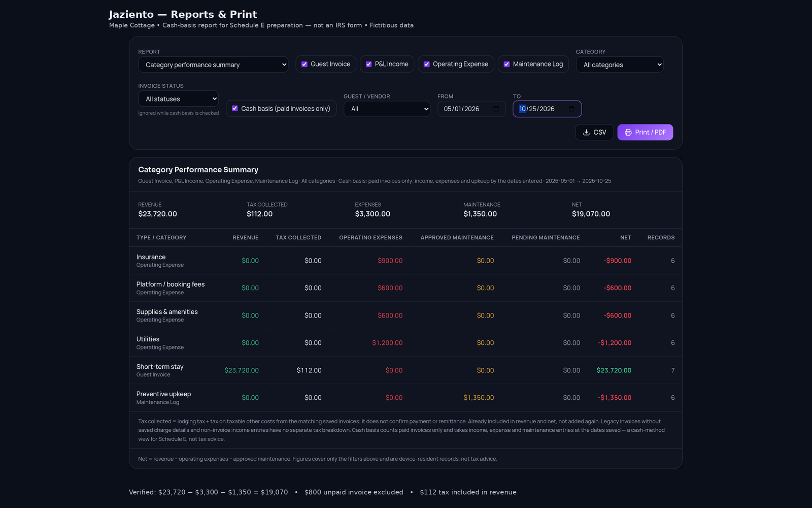Viewport: 812px width, 508px height.
Task: Select Approved Maintenance column header
Action: click(x=457, y=238)
